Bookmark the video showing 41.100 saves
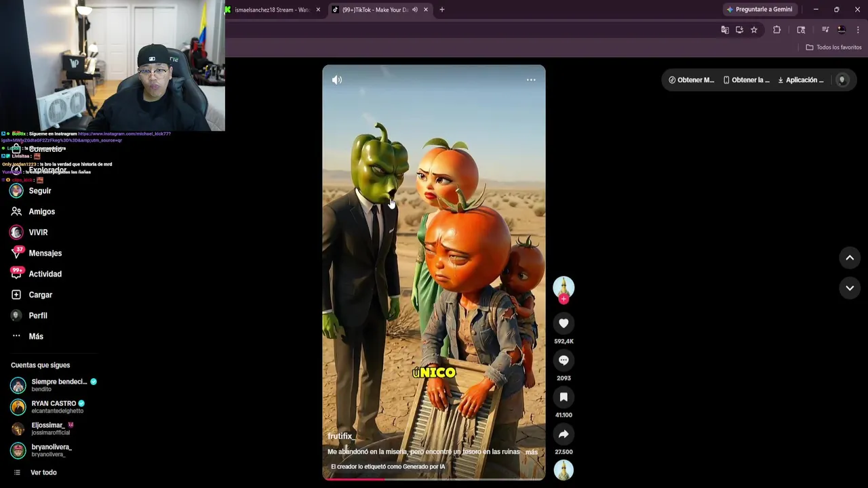The image size is (868, 488). pos(564,397)
